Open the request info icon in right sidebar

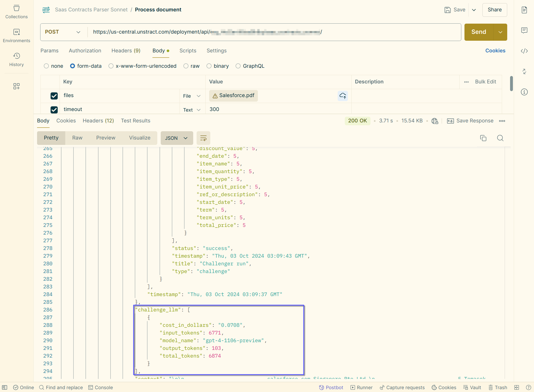[524, 92]
